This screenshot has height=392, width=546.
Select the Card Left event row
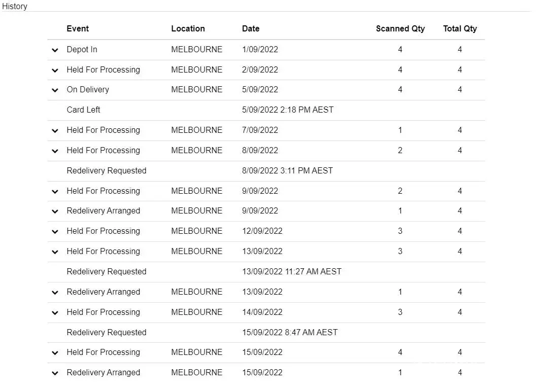pos(84,110)
